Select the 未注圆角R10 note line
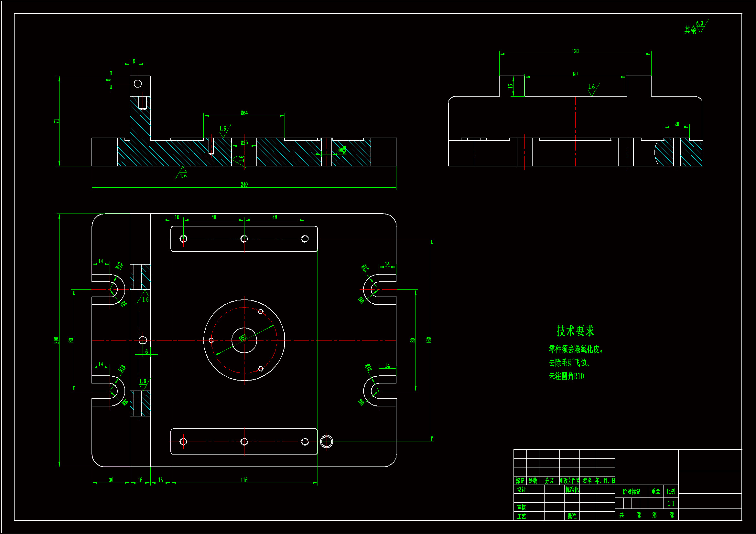Screen dimensions: 756x534 pos(566,376)
